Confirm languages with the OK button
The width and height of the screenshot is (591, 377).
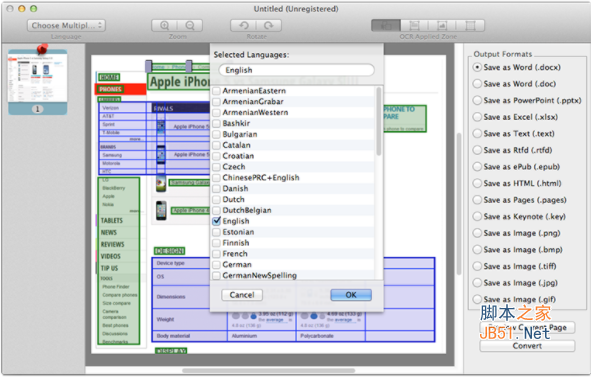[x=351, y=295]
